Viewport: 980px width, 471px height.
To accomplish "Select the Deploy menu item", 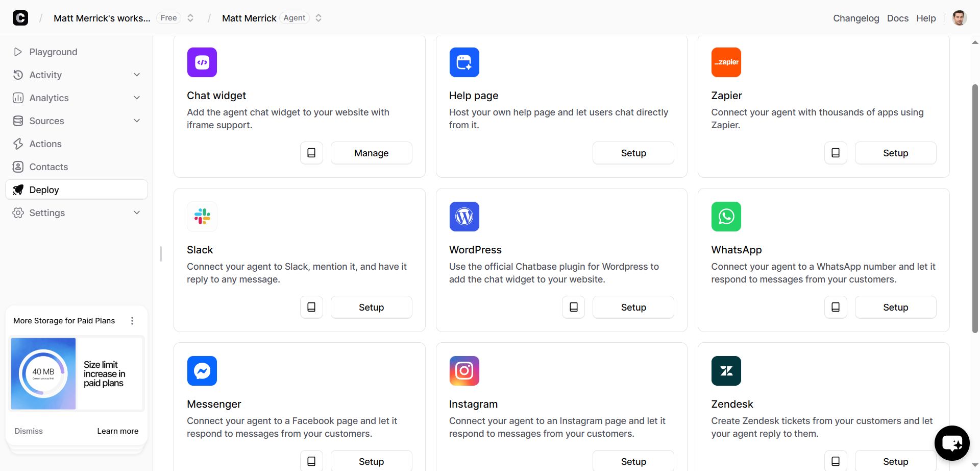I will click(77, 190).
